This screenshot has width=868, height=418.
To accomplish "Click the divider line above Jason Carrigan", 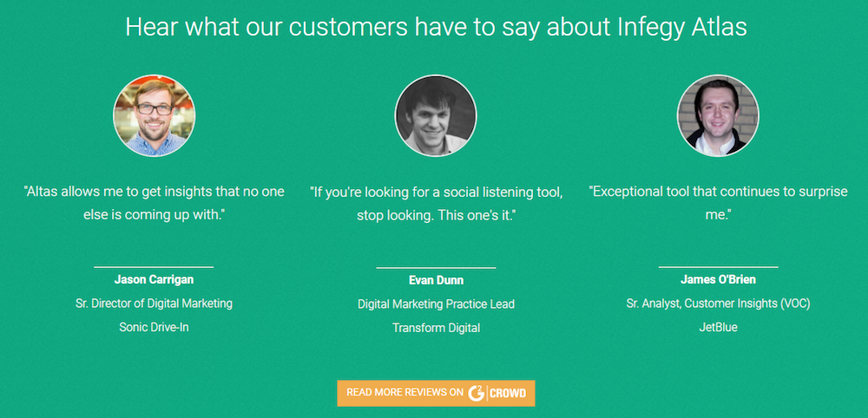I will 154,267.
